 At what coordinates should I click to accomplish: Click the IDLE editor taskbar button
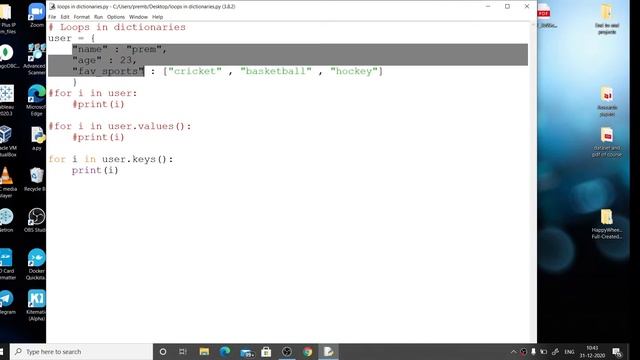tap(329, 351)
